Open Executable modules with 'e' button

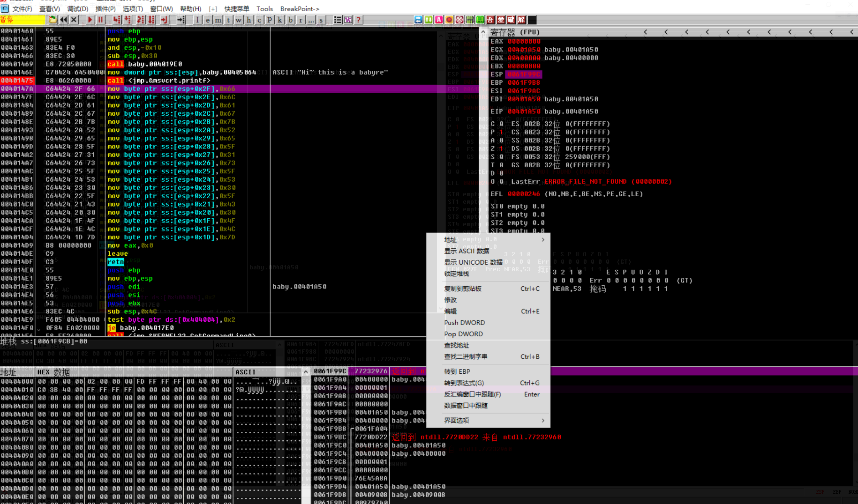click(208, 20)
